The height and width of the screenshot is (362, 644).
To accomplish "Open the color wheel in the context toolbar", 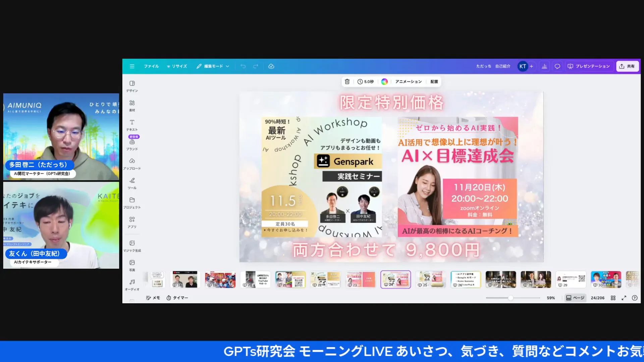I will pos(385,81).
